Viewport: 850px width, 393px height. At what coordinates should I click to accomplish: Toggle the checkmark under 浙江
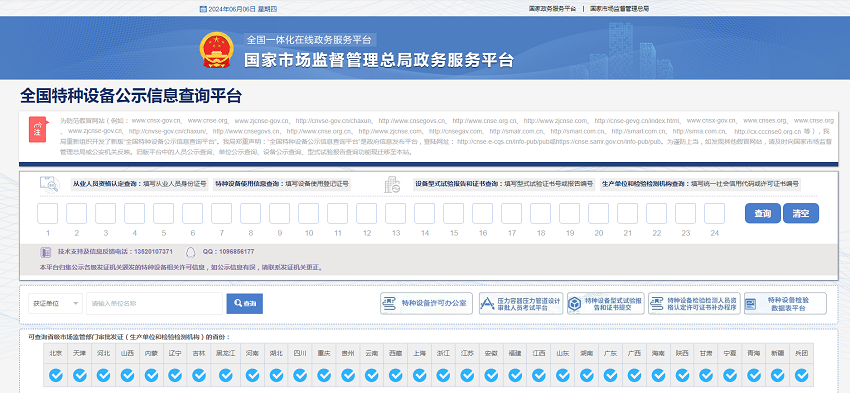tap(443, 375)
